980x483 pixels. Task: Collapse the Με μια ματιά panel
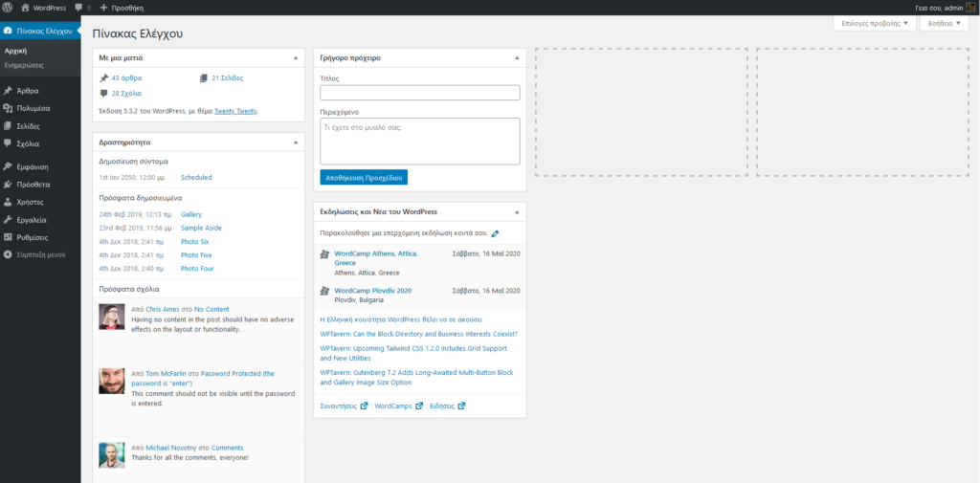296,58
